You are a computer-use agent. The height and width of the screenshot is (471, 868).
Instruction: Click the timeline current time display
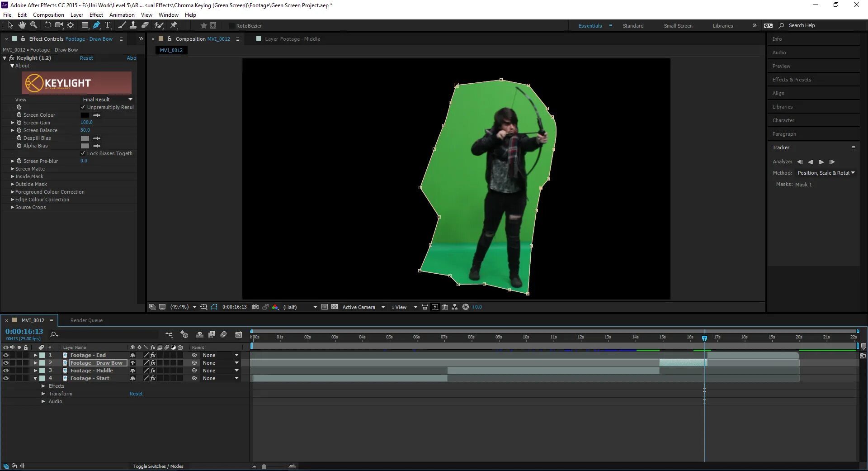[x=24, y=331]
